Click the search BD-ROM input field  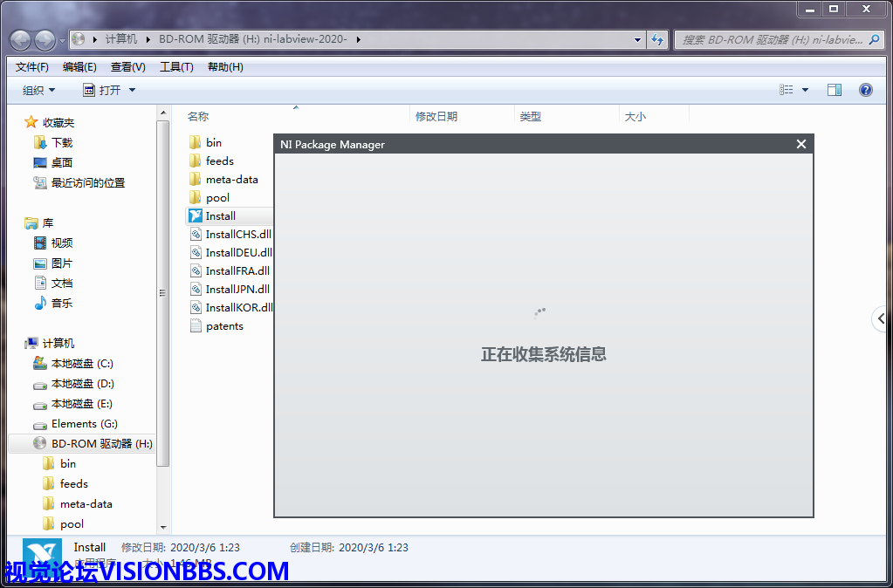tap(773, 39)
